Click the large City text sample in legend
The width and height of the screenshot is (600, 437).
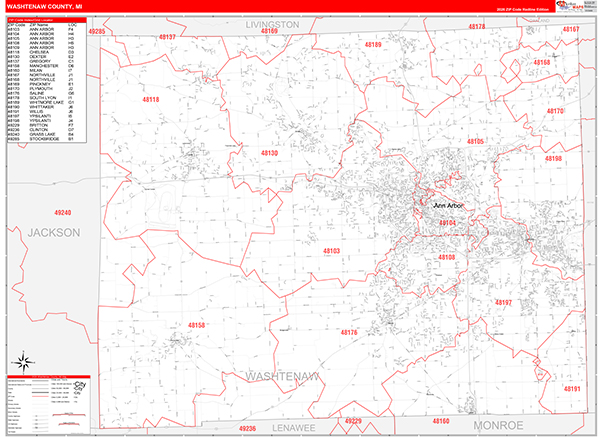(x=80, y=384)
